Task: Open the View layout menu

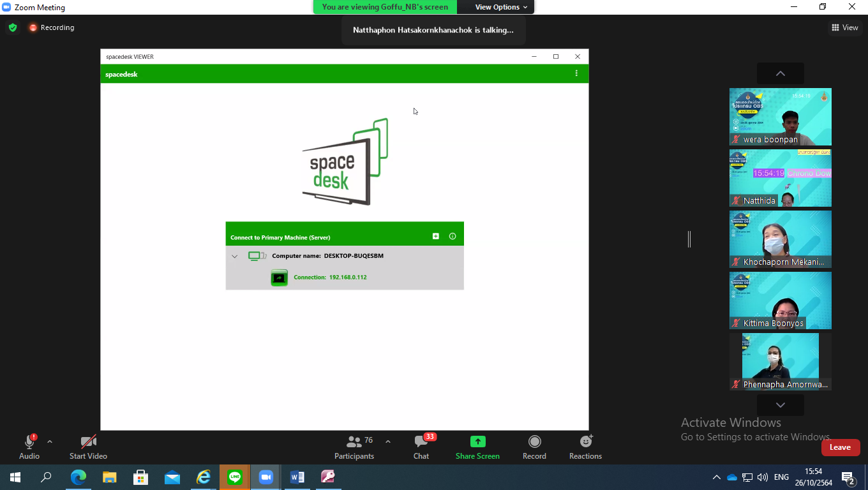Action: click(845, 27)
